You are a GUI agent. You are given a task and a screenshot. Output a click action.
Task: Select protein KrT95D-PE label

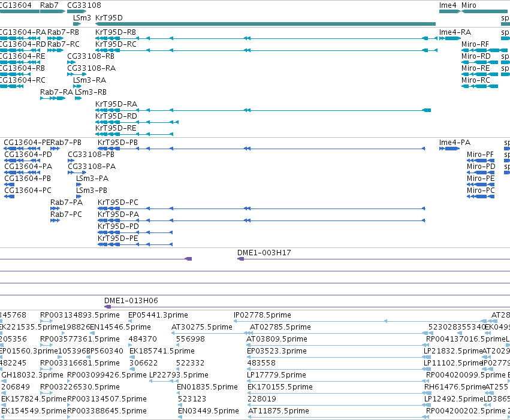tap(118, 238)
